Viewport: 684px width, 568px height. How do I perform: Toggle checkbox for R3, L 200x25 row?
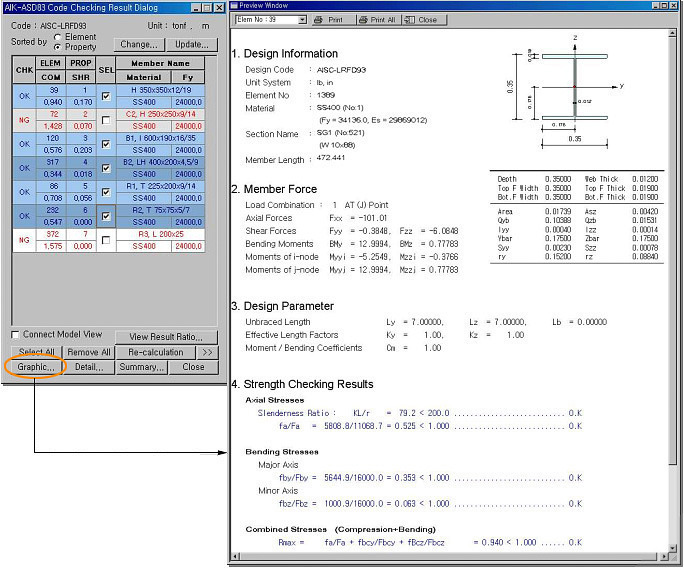tap(106, 240)
